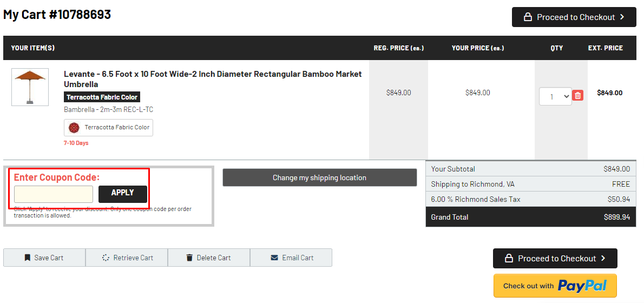The height and width of the screenshot is (303, 644).
Task: Click the terracotta fabric color swatch icon
Action: [74, 128]
